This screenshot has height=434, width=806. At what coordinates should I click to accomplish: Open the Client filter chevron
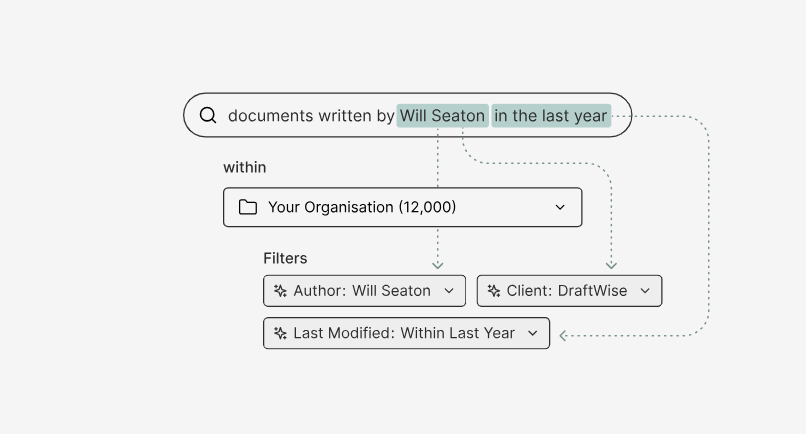tap(645, 291)
